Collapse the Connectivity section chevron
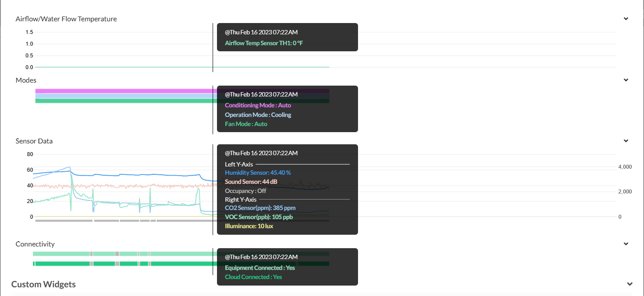Viewport: 644px width, 296px height. pyautogui.click(x=626, y=244)
